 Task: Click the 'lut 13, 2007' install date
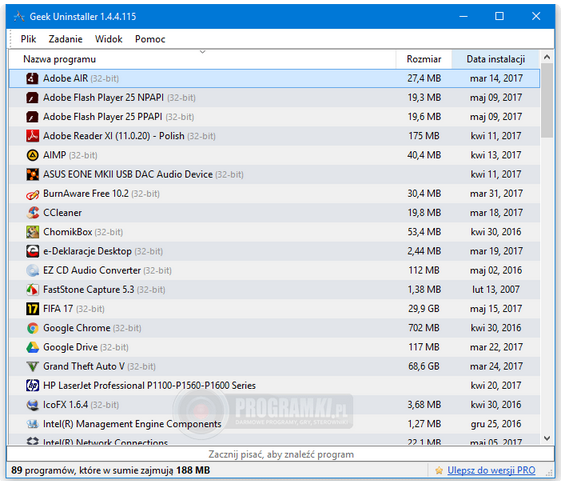point(496,290)
